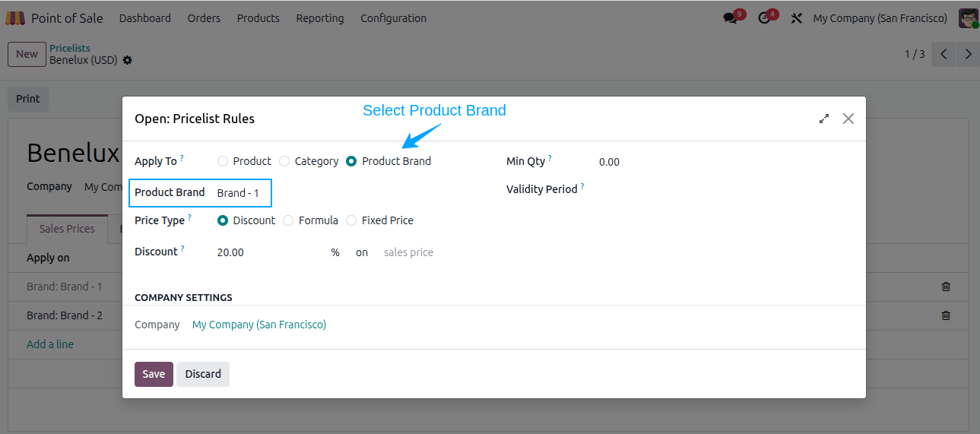The height and width of the screenshot is (434, 980).
Task: Open the discount base 'sales price' dropdown
Action: 408,252
